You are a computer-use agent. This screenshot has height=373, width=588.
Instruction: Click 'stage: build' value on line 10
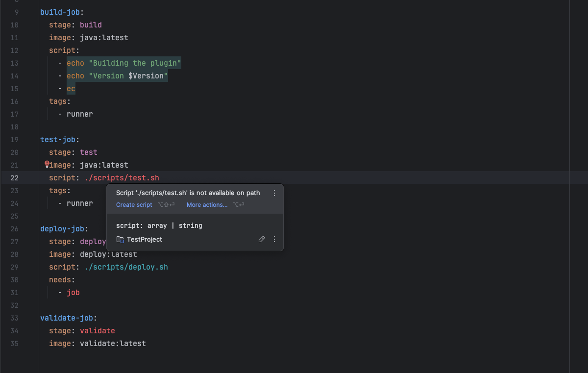(91, 25)
